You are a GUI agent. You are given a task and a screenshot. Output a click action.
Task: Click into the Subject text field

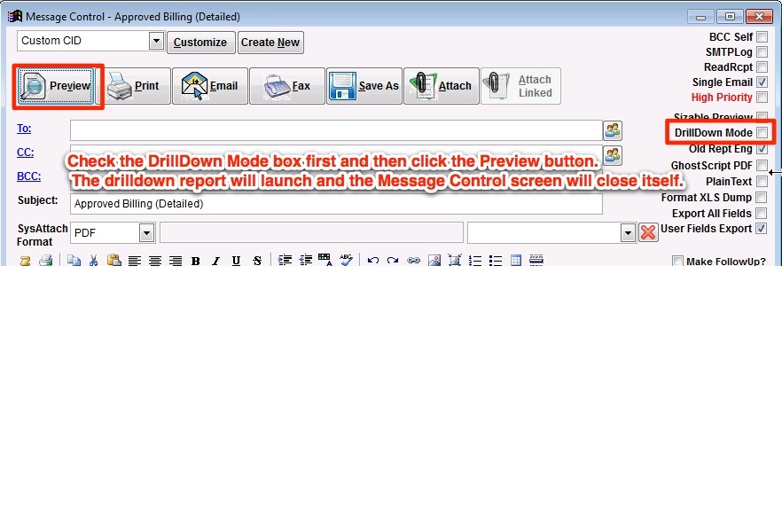(x=335, y=204)
